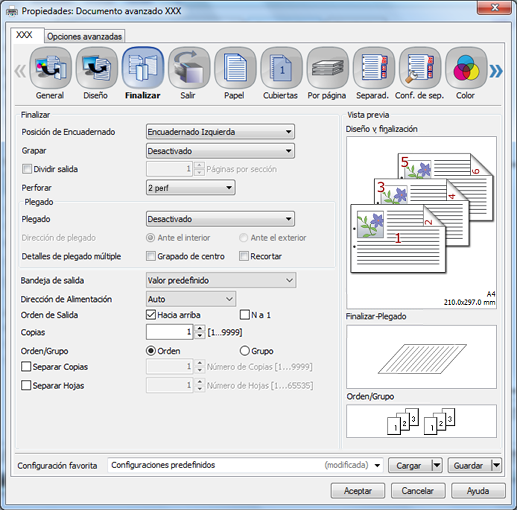Open the Separad. separators icon

(374, 68)
